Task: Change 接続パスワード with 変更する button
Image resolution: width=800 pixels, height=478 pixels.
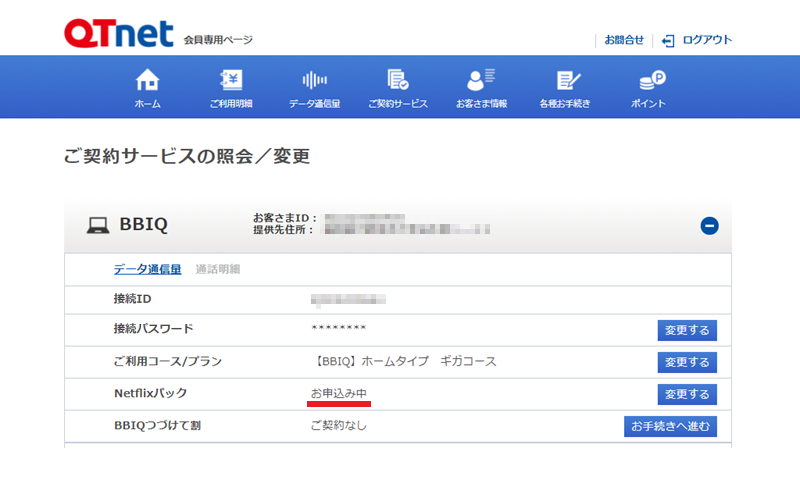Action: [x=687, y=330]
